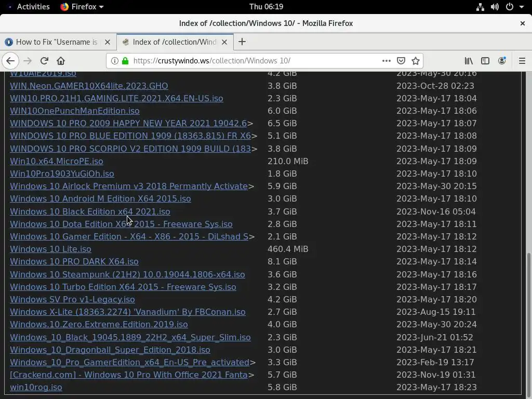
Task: Click the '460.4 MiB' size value
Action: pyautogui.click(x=288, y=249)
